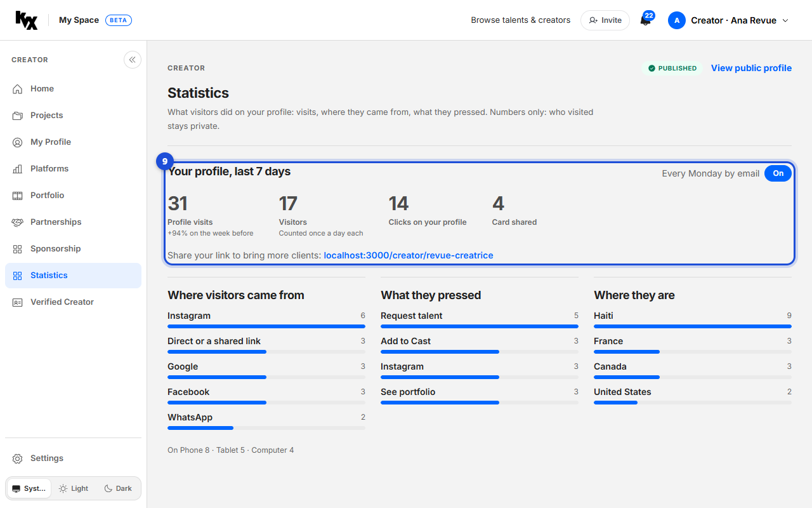Screen dimensions: 812x508
Task: Click the Facebook source row label
Action: click(x=188, y=392)
